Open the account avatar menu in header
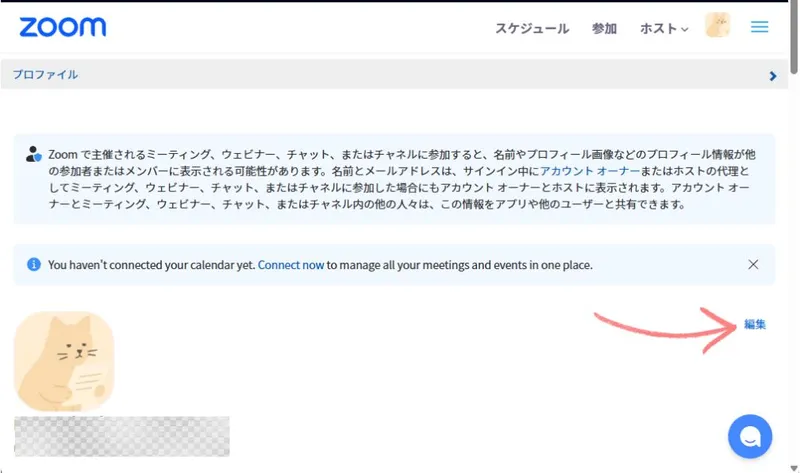Screen dimensions: 800x473 [717, 26]
